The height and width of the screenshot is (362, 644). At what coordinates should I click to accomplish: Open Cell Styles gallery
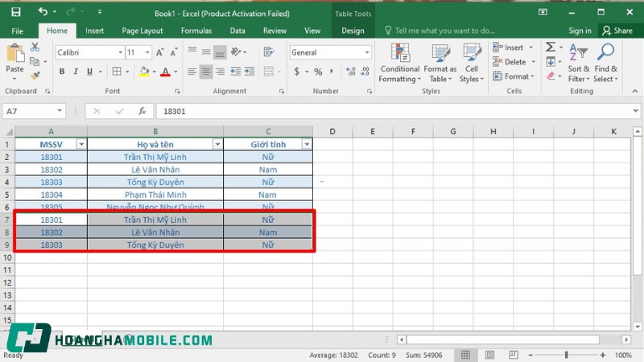coord(472,63)
